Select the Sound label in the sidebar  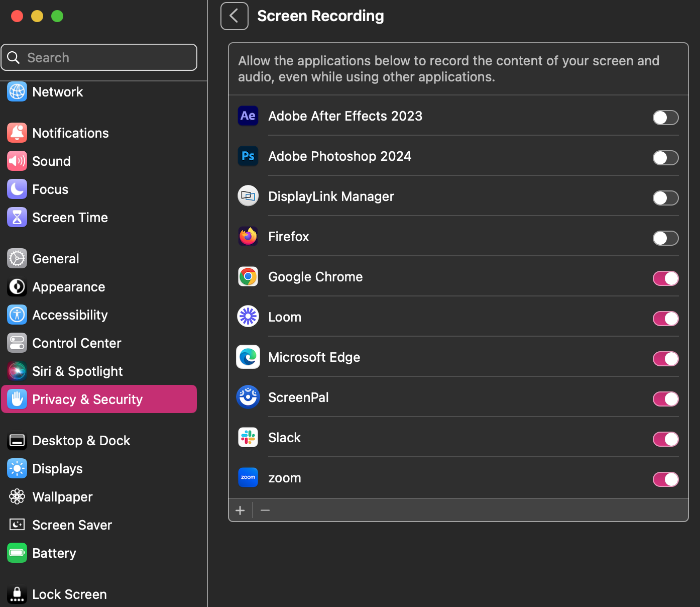click(x=51, y=161)
